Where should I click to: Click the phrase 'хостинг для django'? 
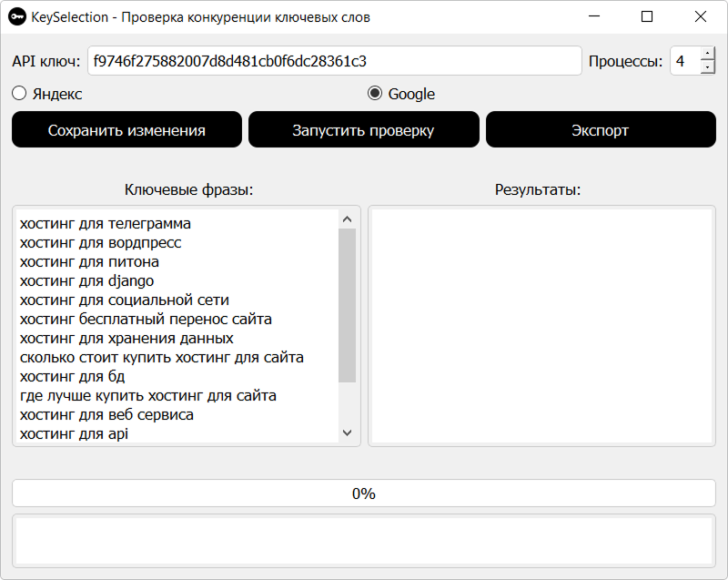click(86, 281)
